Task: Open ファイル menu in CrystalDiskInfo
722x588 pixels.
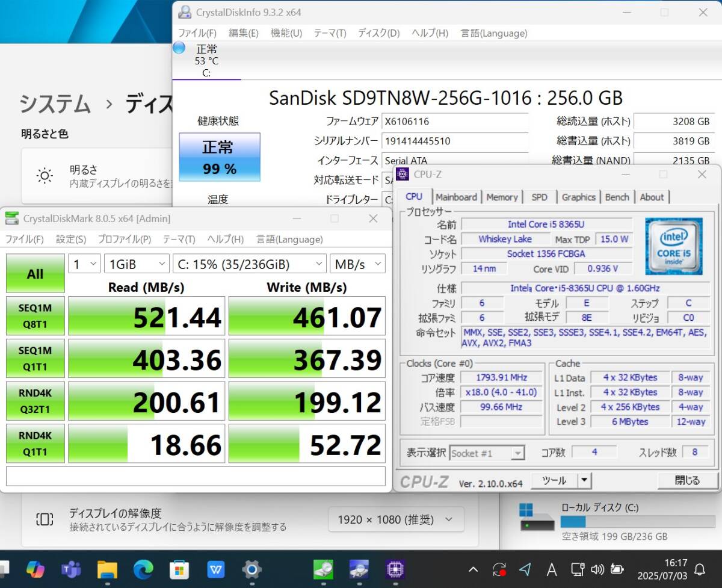Action: pos(197,33)
